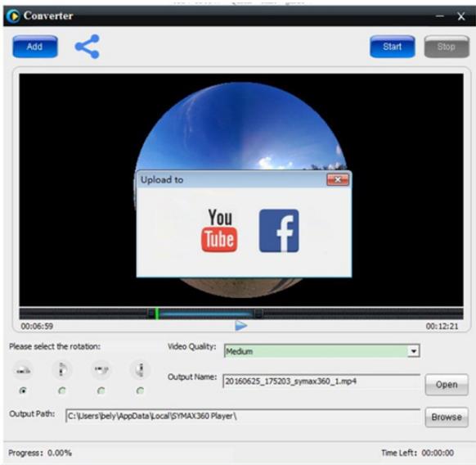This screenshot has height=465, width=476.
Task: Browse for an output path
Action: (447, 417)
